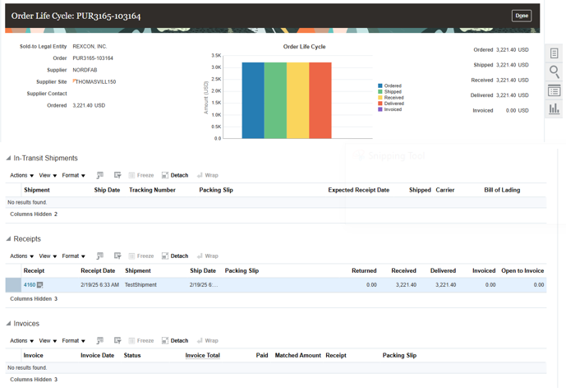Click Wrap in In-Transit Shipments toolbar
This screenshot has height=392, width=566.
(x=208, y=175)
